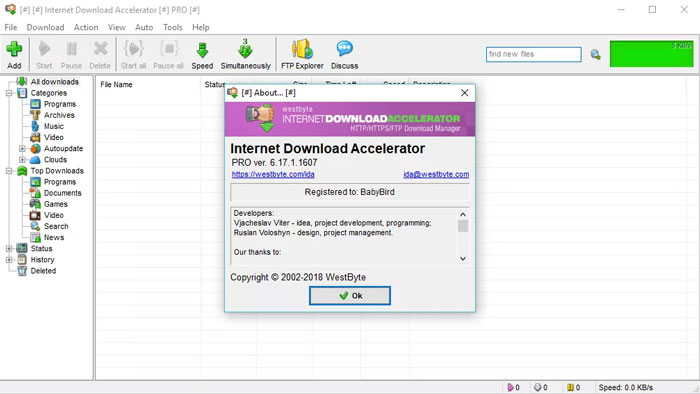Image resolution: width=700 pixels, height=394 pixels.
Task: Open Simultaneously downloads setting
Action: coord(246,54)
